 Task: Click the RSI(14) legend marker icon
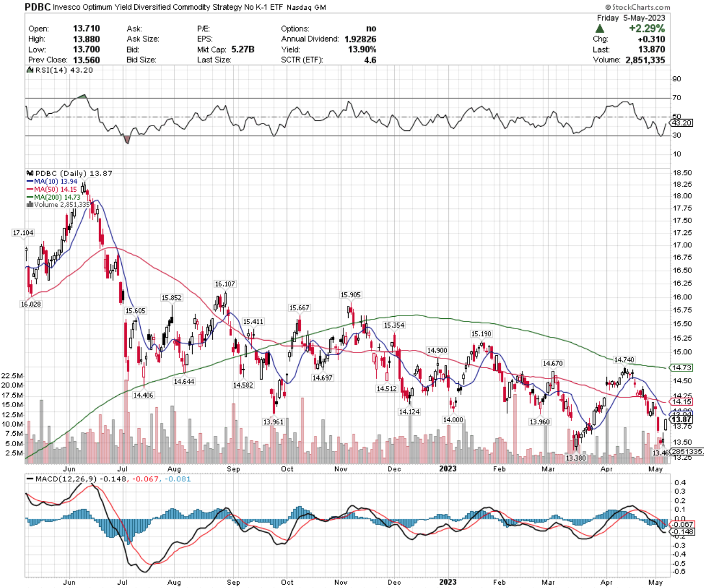click(x=30, y=70)
